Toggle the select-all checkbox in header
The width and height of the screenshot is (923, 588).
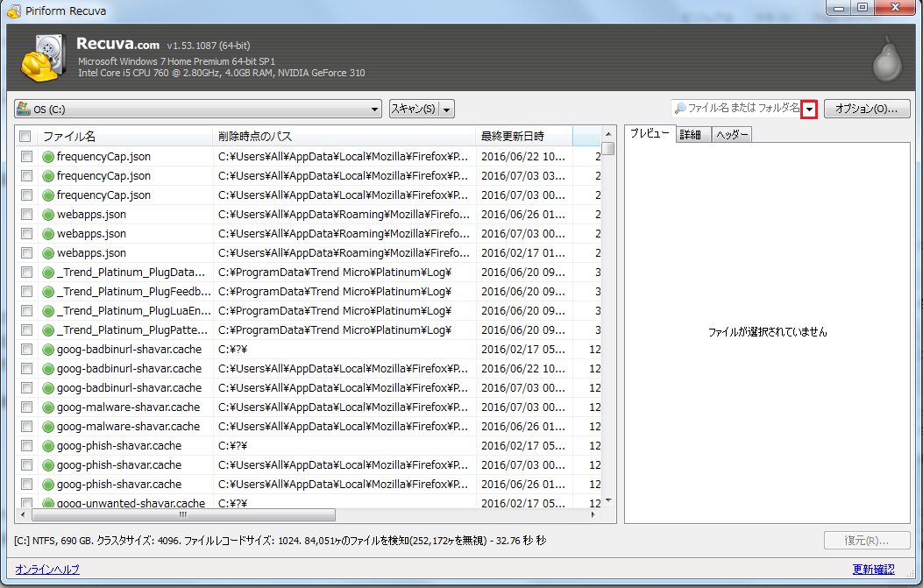tap(25, 137)
